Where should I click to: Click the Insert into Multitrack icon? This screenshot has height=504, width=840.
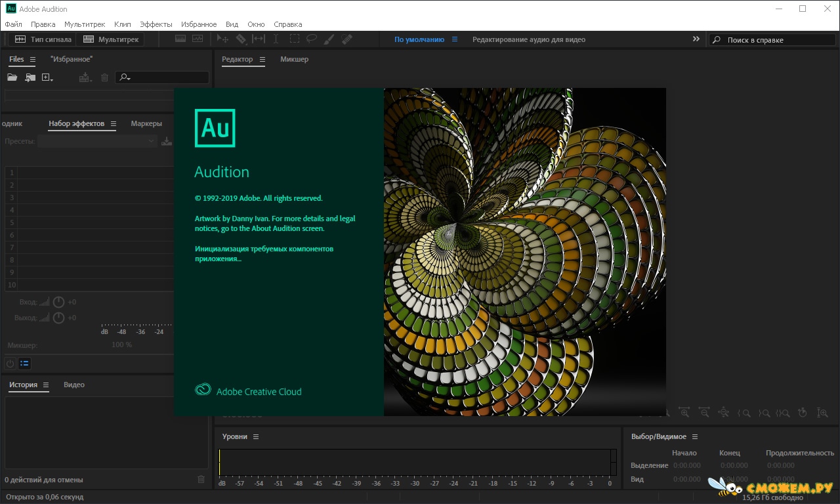pos(85,77)
